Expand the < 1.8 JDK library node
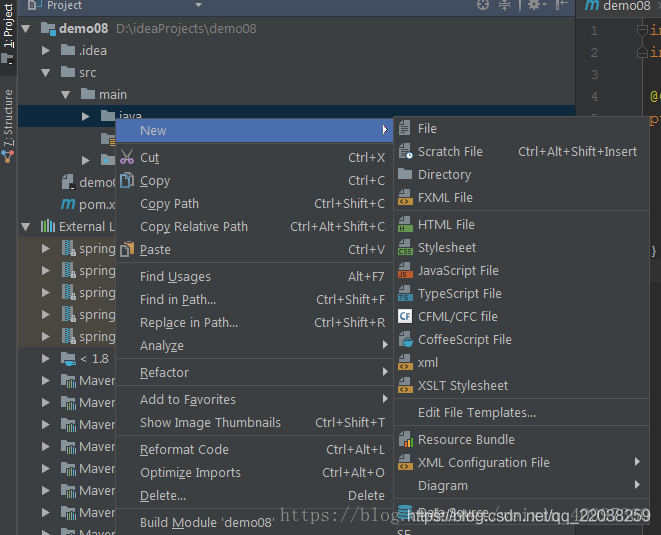This screenshot has width=661, height=535. [46, 358]
